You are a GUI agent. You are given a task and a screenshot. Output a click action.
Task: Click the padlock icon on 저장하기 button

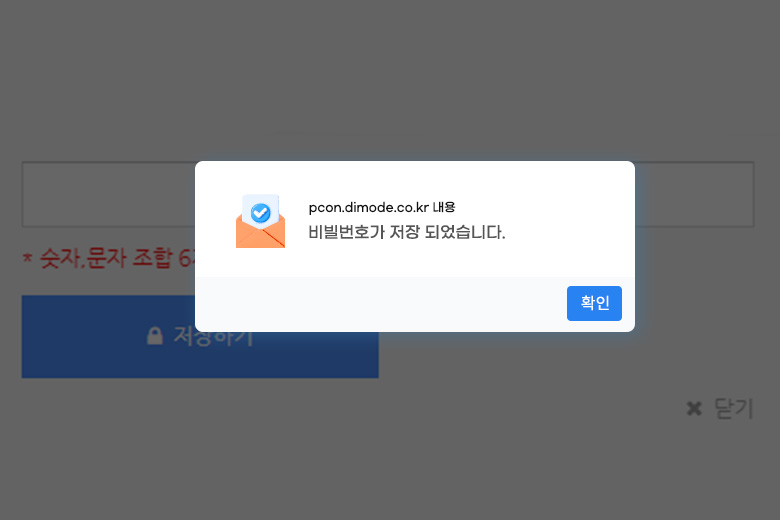point(155,335)
